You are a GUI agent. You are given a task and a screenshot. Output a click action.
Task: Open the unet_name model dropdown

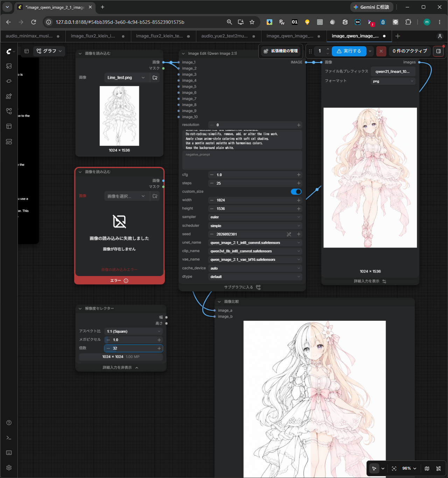tap(255, 243)
